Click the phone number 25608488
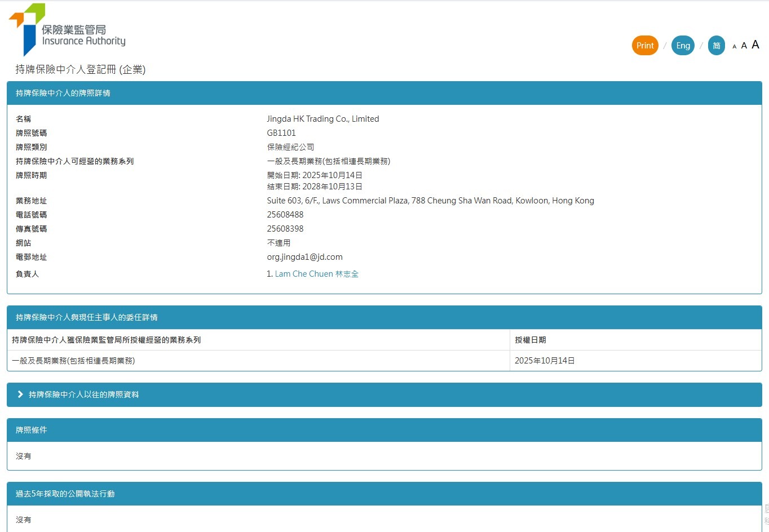 [285, 214]
